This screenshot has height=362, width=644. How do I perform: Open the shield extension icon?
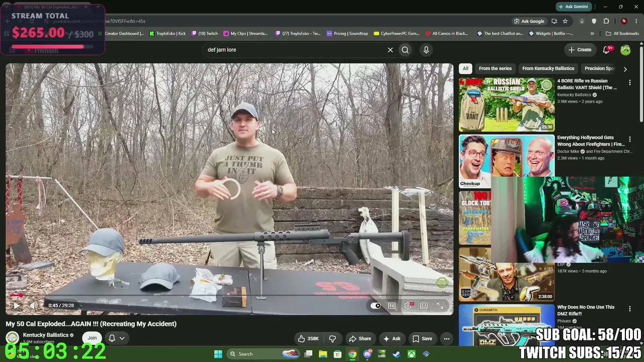(x=594, y=21)
